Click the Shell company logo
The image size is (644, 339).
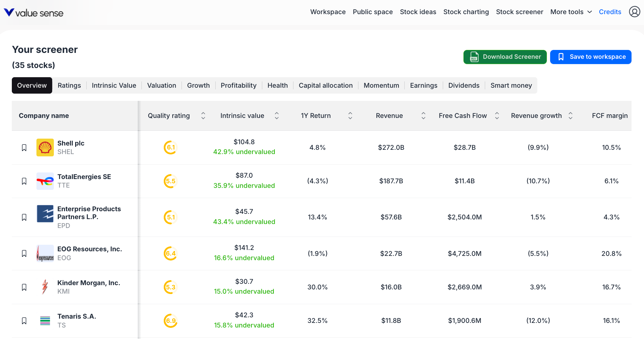45,147
